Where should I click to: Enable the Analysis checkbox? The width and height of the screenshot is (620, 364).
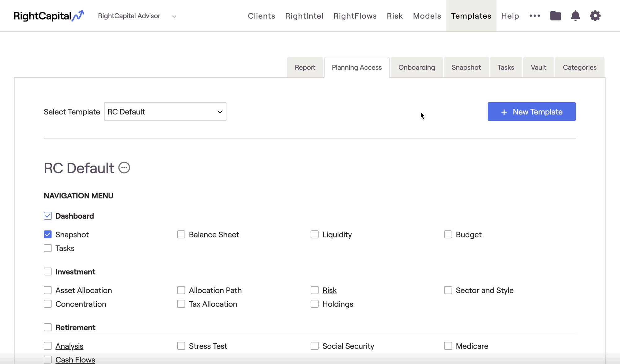(x=48, y=346)
